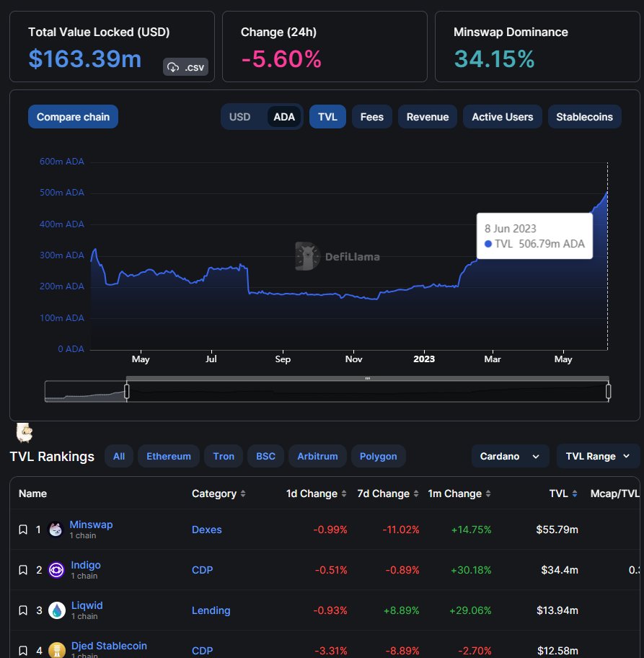Open Djed Stablecoin's CDP category link
This screenshot has width=644, height=658.
pos(202,651)
